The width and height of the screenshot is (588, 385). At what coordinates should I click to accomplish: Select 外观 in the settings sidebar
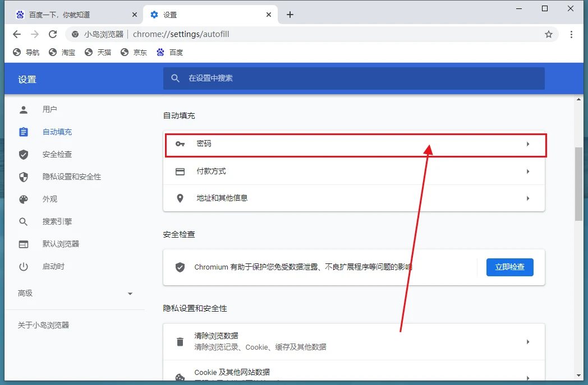click(x=50, y=199)
